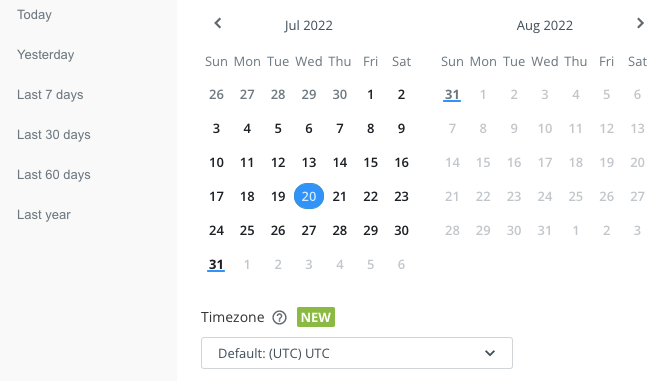Expand the Default: (UTC) UTC timezone dropdown
This screenshot has width=671, height=381.
[357, 353]
